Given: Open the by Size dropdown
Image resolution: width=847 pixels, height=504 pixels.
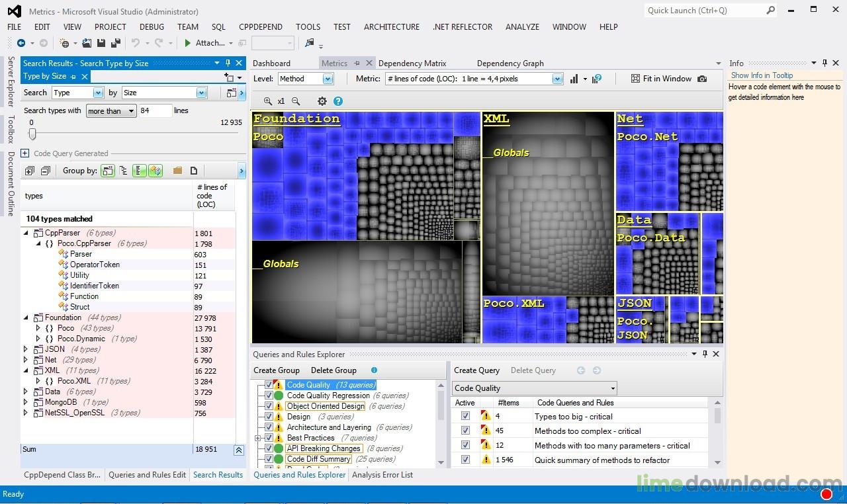Looking at the screenshot, I should (201, 93).
